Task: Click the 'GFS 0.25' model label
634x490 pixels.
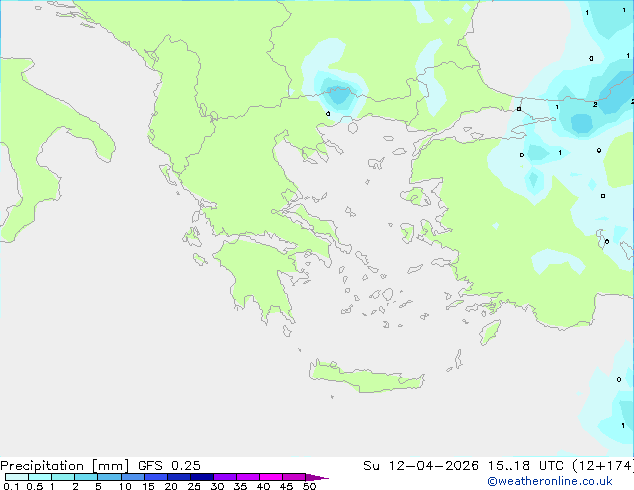Action: click(x=169, y=466)
